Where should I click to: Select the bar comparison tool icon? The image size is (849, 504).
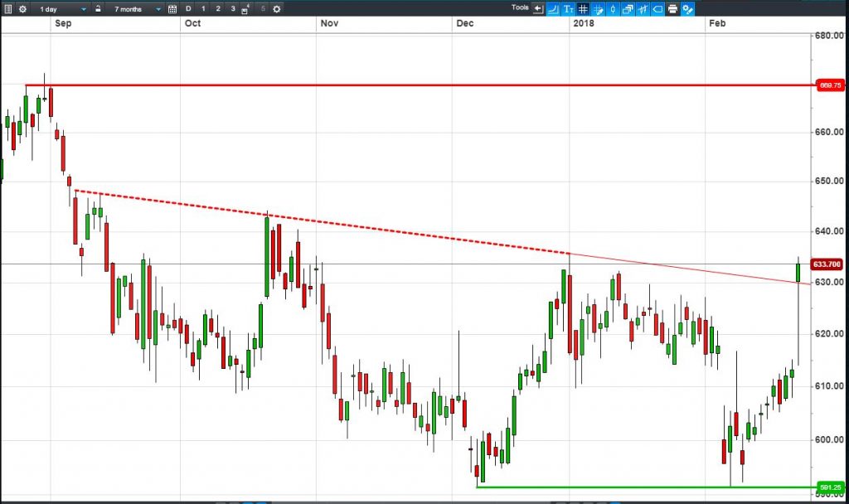[x=643, y=8]
